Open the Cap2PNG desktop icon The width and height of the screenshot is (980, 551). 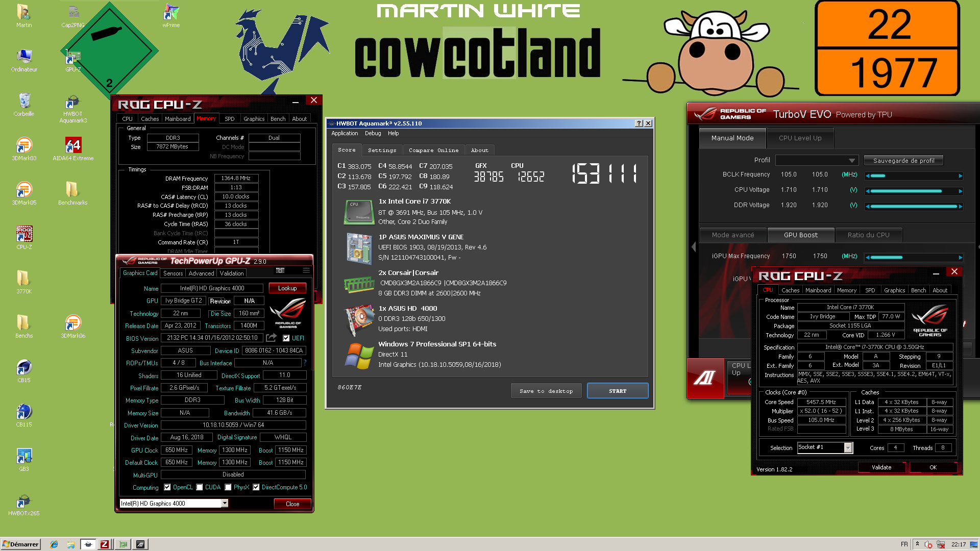pos(73,15)
